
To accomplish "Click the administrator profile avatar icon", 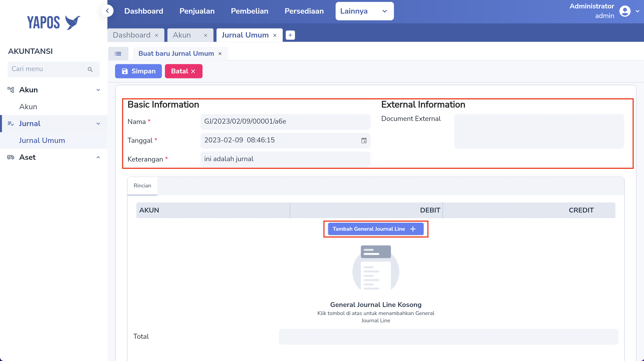I will (625, 11).
